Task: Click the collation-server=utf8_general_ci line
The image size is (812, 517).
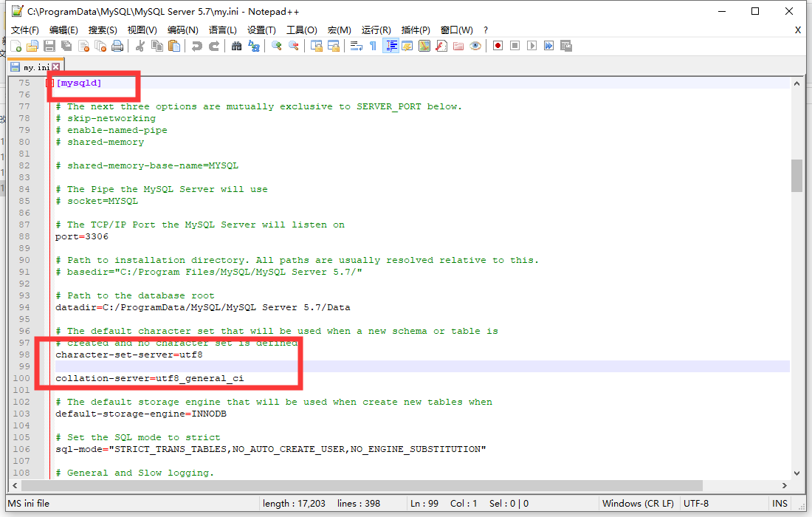Action: [x=150, y=379]
